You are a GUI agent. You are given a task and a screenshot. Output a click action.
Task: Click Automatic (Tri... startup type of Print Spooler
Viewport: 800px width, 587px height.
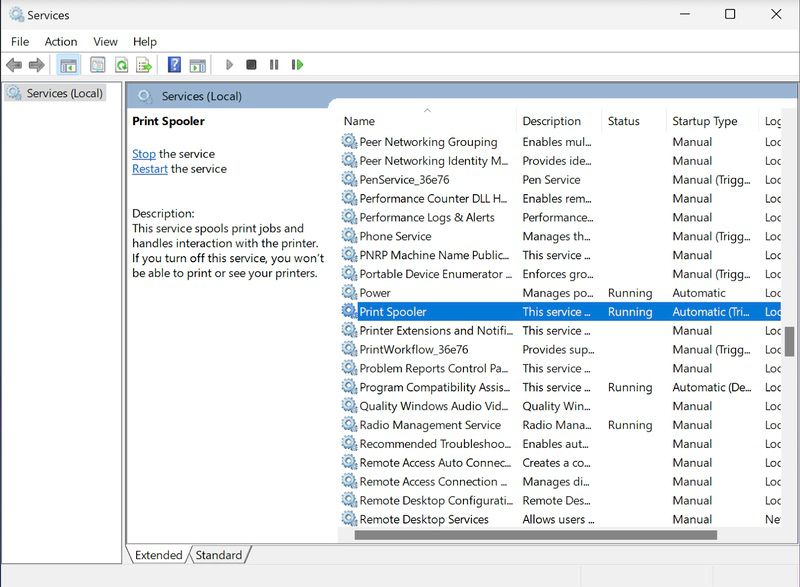[711, 312]
